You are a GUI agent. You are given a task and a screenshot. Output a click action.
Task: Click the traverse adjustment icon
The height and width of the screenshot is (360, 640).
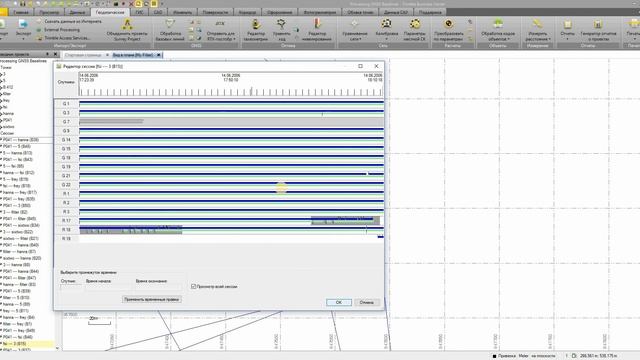(281, 24)
